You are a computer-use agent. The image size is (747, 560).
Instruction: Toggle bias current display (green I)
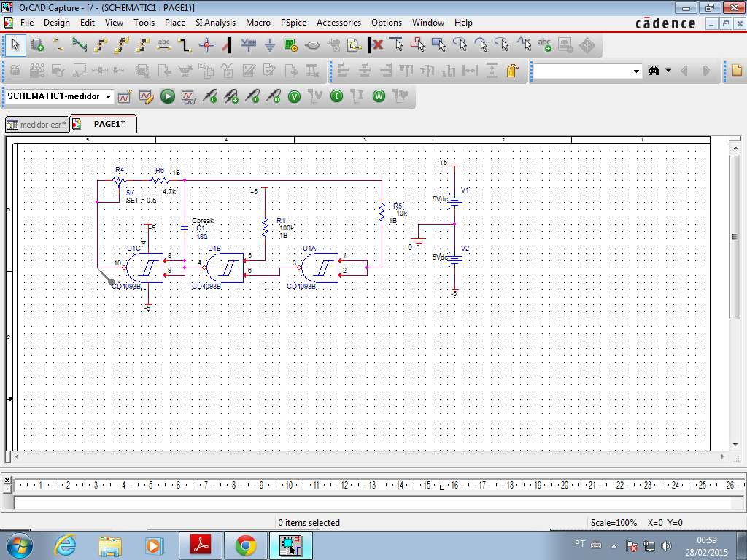tap(336, 96)
